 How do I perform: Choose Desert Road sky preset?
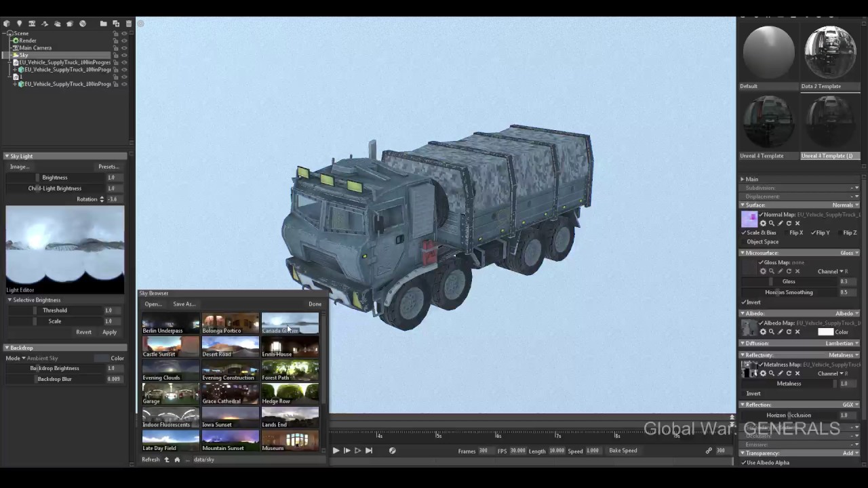(230, 346)
